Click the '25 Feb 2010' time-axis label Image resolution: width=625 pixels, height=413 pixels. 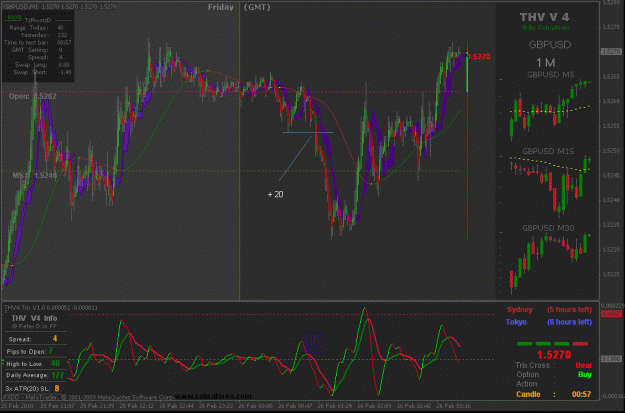click(18, 406)
